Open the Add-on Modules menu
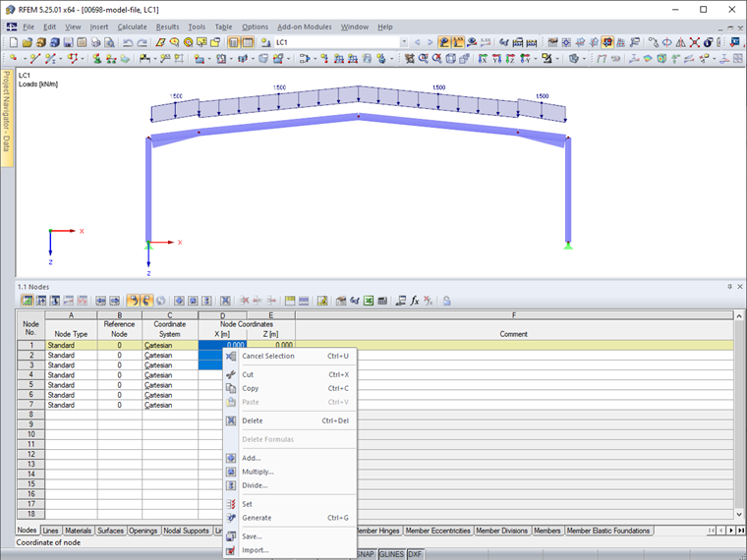Viewport: 747px width, 560px height. pyautogui.click(x=305, y=28)
